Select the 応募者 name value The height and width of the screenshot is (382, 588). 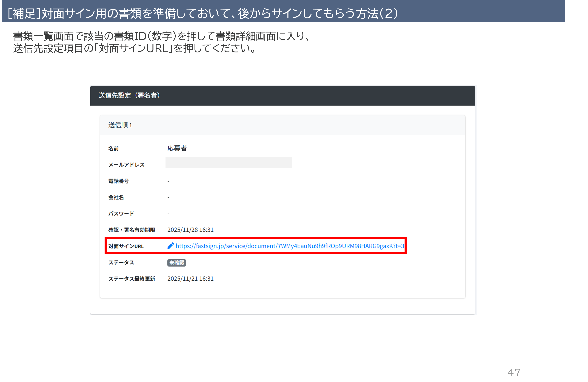click(x=177, y=148)
